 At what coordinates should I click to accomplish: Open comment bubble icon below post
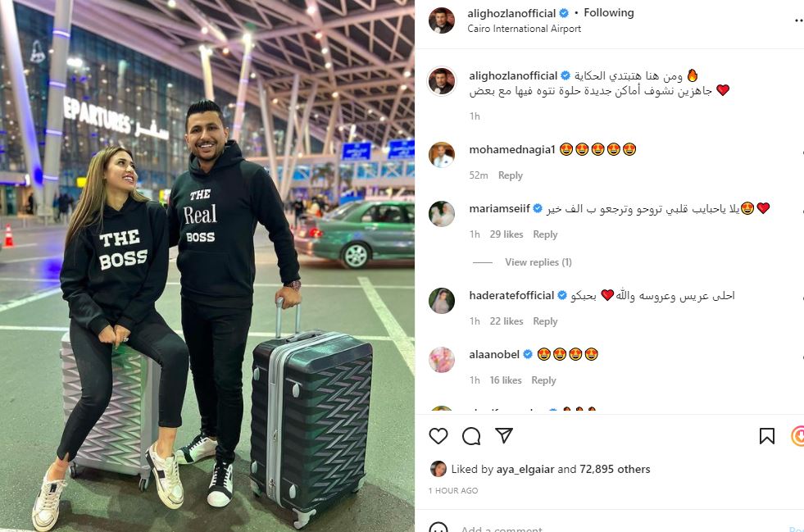[x=471, y=436]
